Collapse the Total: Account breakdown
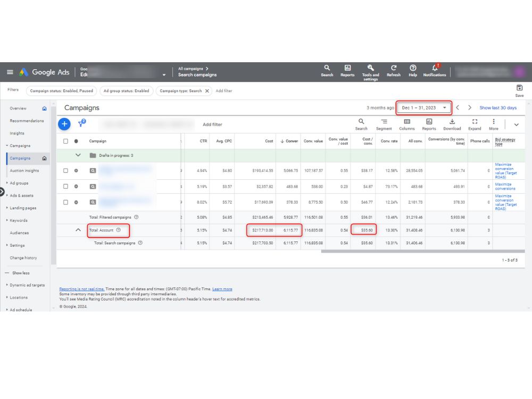532x399 pixels. pos(78,230)
